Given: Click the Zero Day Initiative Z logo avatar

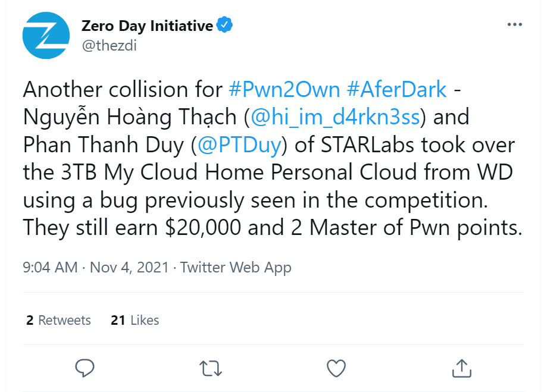Looking at the screenshot, I should point(46,36).
